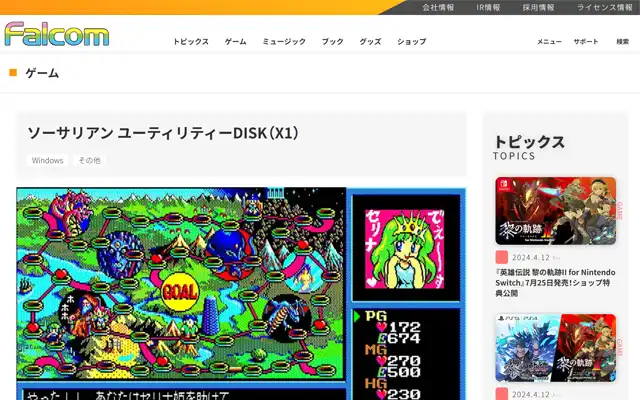Viewport: 640px width, 400px height.
Task: Click the Sorcerian game screenshot image
Action: tap(241, 294)
